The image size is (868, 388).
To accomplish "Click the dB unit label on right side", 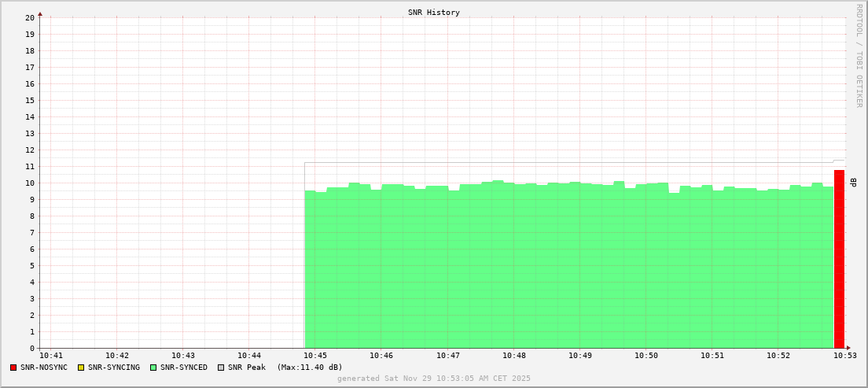I will click(854, 182).
